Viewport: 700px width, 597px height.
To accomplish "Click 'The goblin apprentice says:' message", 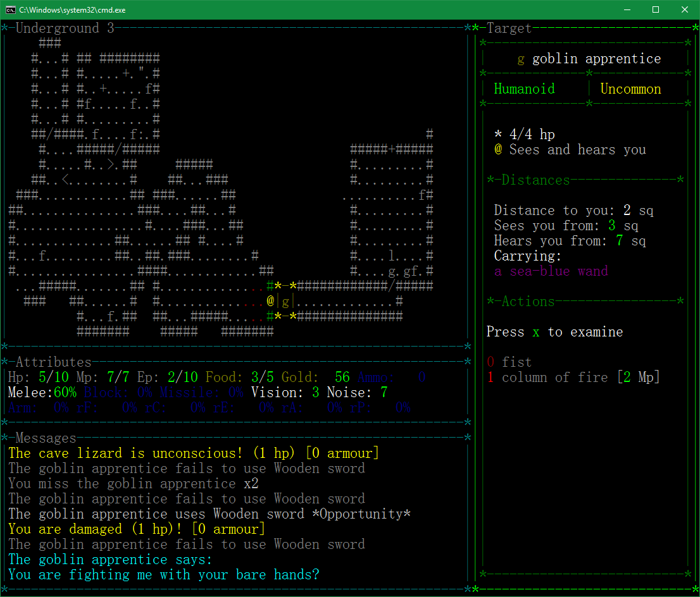I will point(110,559).
